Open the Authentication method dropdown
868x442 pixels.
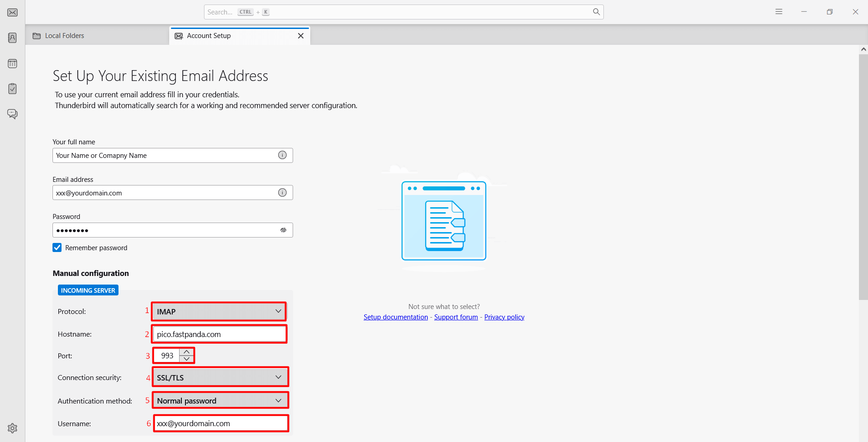tap(220, 401)
